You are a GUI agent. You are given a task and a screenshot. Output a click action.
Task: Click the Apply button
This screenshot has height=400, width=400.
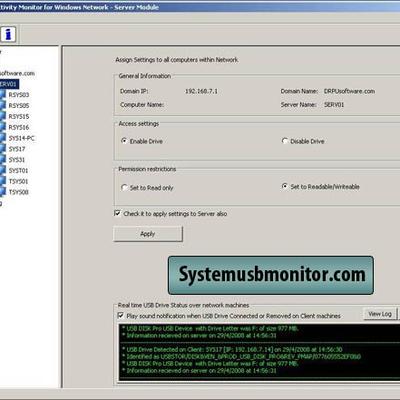148,234
